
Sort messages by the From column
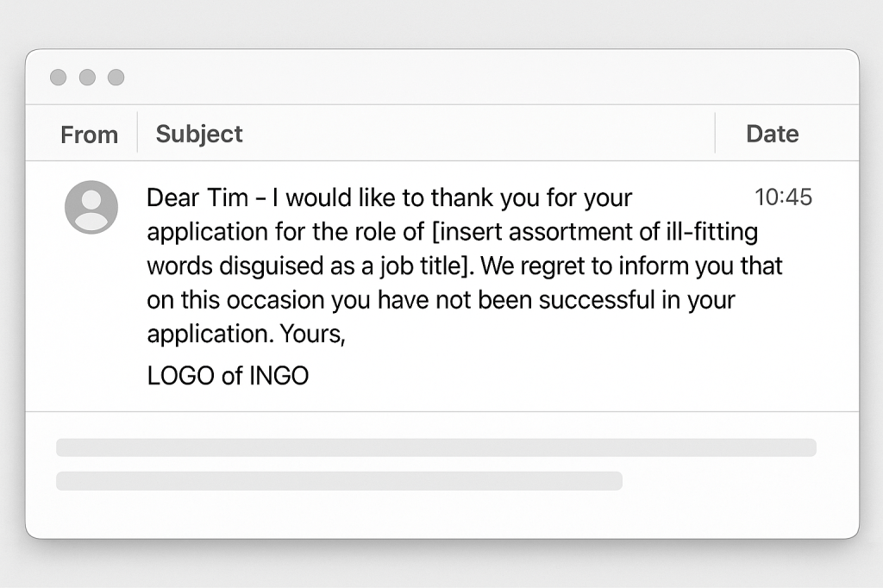[x=89, y=134]
